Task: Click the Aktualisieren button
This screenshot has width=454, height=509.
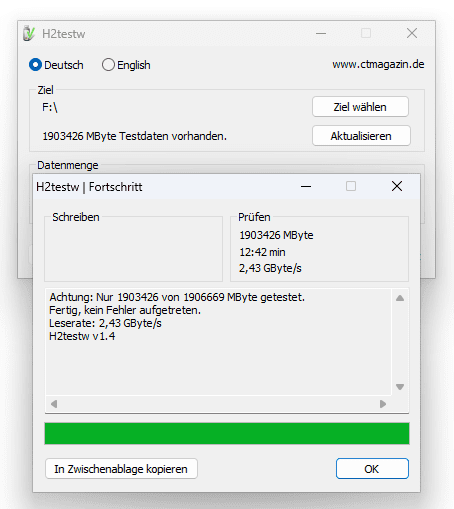Action: 361,136
